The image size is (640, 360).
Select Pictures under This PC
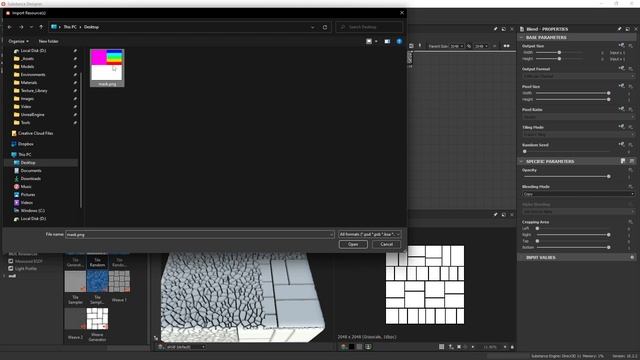click(x=28, y=195)
